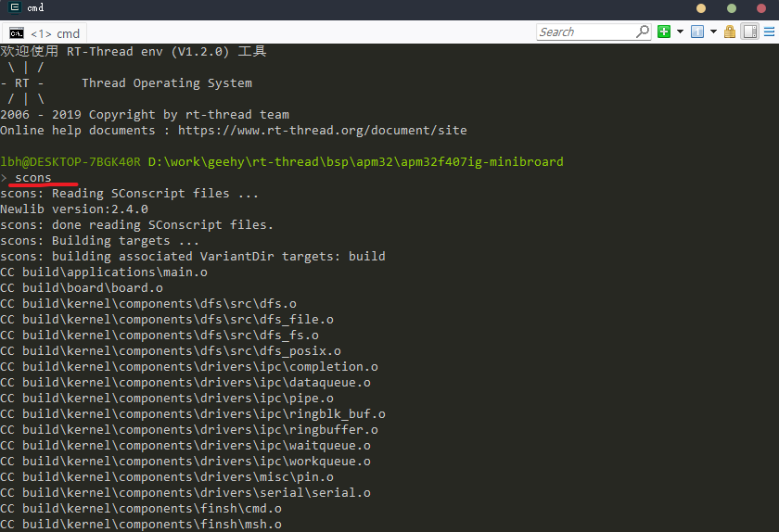Minimize the window using the yellow circle
The width and height of the screenshot is (779, 532).
702,8
